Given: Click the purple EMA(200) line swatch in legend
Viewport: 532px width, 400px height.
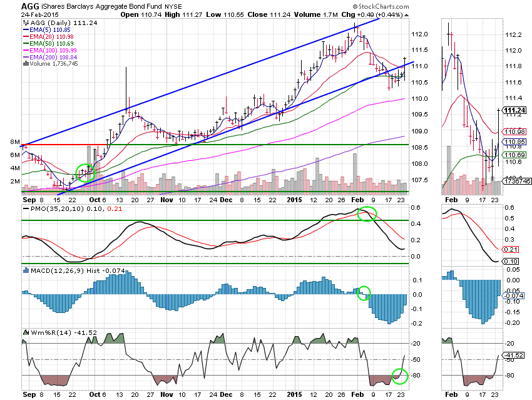Looking at the screenshot, I should click(26, 57).
